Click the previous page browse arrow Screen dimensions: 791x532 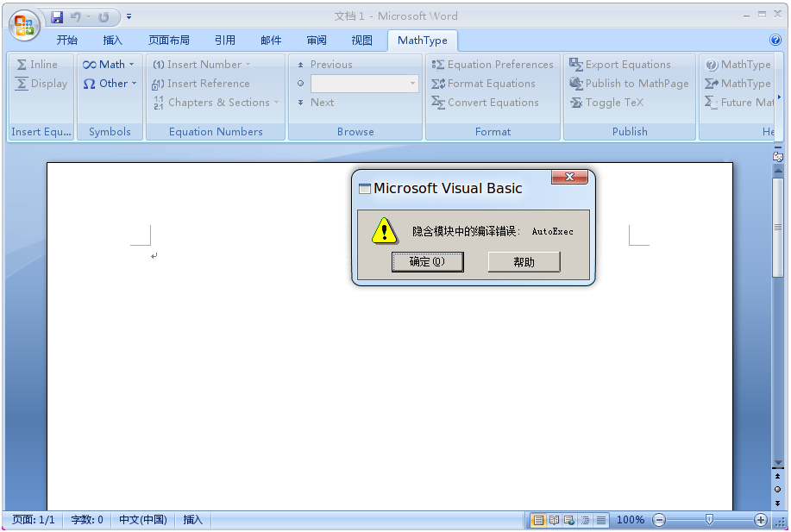[777, 477]
